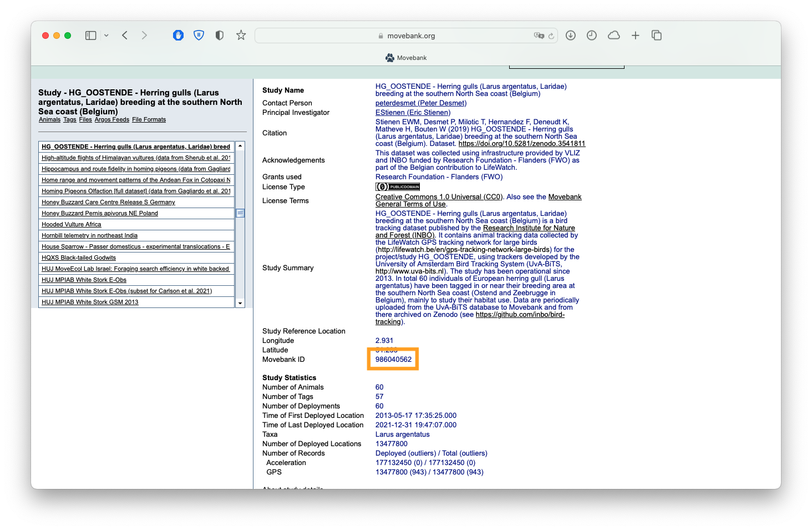Click taxa value Larus argentatus
The image size is (812, 530).
click(x=403, y=435)
